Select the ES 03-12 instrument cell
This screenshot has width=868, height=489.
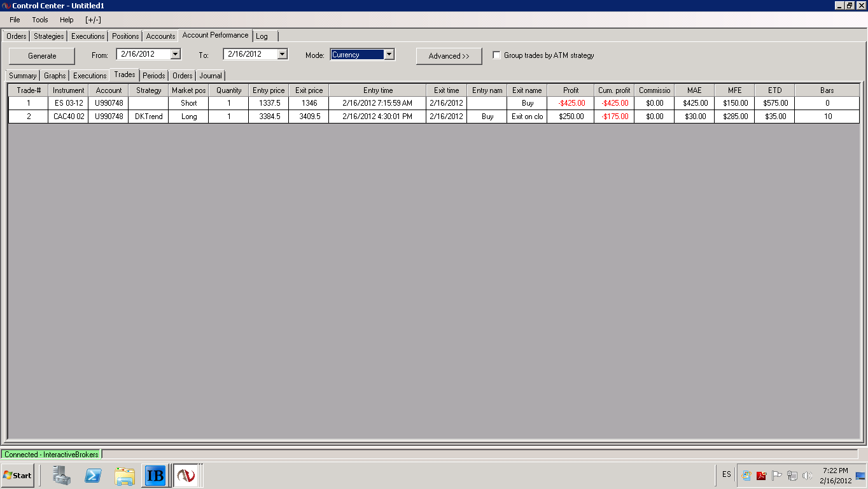coord(69,103)
